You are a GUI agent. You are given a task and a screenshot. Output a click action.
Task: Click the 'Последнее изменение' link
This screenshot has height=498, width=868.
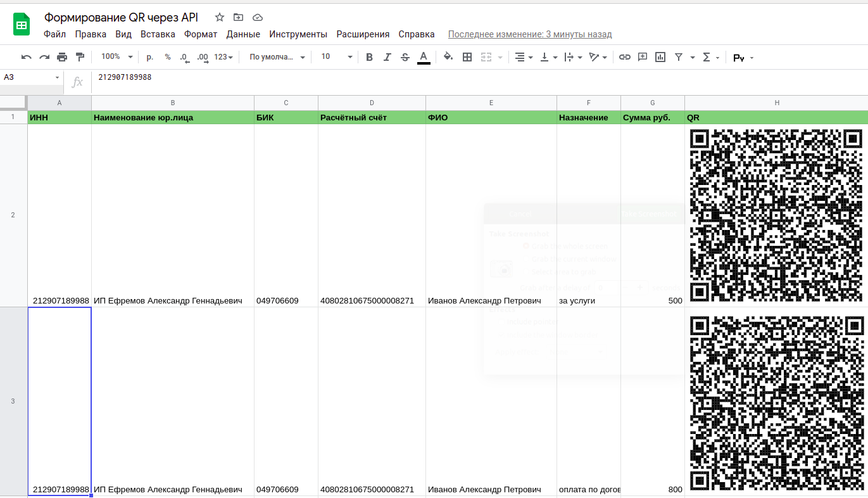[x=530, y=34]
